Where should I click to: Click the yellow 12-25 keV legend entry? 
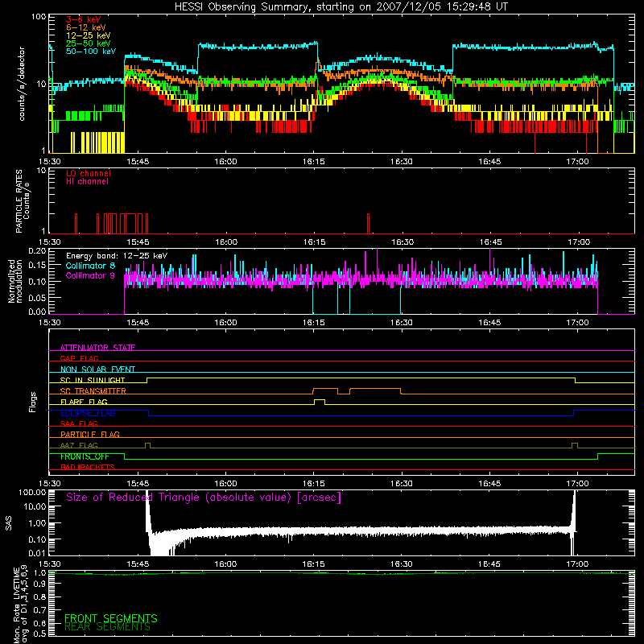(x=89, y=35)
